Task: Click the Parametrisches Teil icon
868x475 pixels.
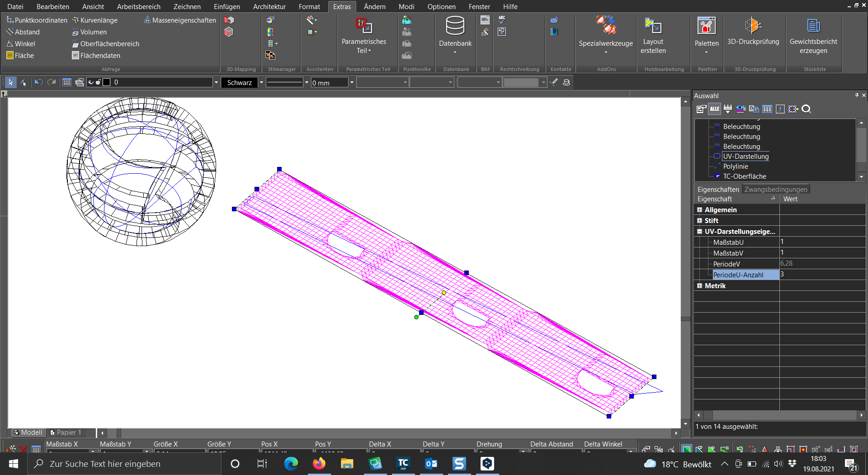Action: click(363, 25)
